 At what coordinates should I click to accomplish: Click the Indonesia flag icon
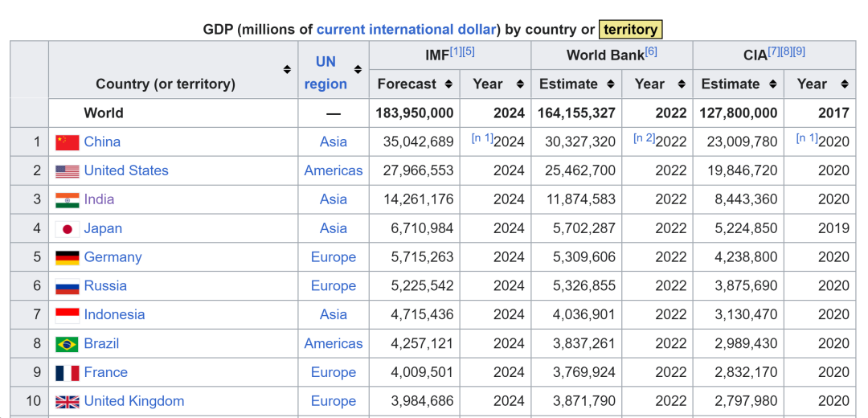pos(68,315)
